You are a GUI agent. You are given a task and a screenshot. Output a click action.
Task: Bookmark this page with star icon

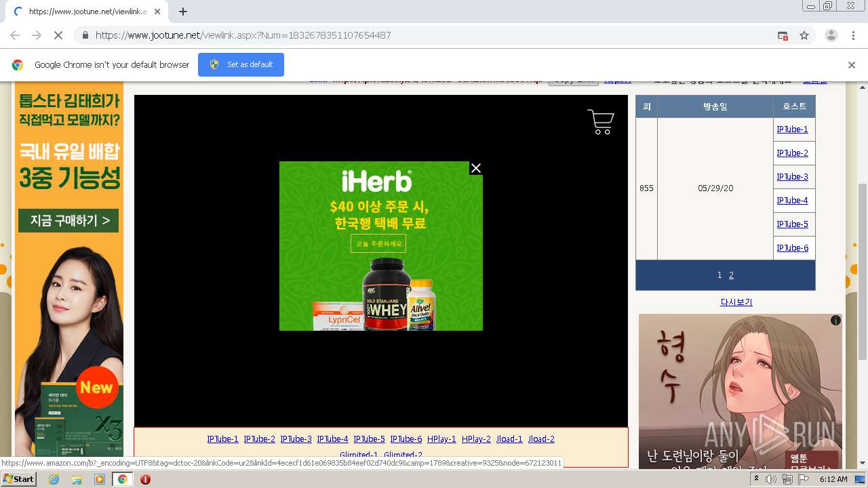(804, 35)
